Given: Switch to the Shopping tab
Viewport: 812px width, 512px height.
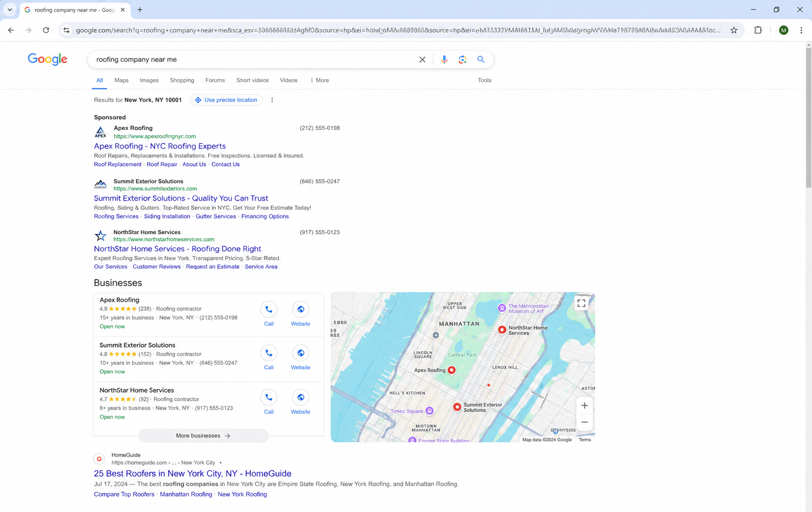Looking at the screenshot, I should coord(182,80).
